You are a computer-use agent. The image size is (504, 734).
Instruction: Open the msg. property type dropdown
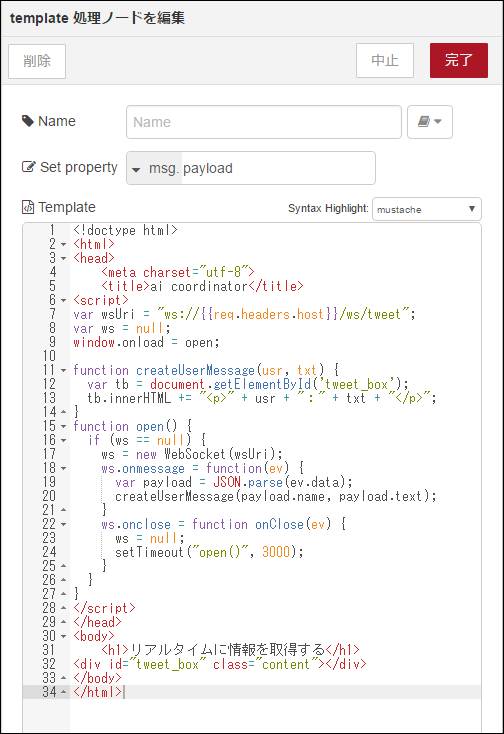pos(154,168)
